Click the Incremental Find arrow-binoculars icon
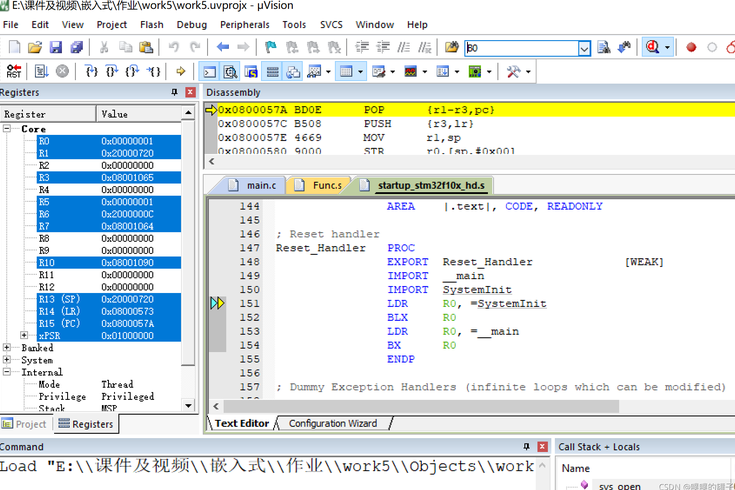 tap(624, 47)
